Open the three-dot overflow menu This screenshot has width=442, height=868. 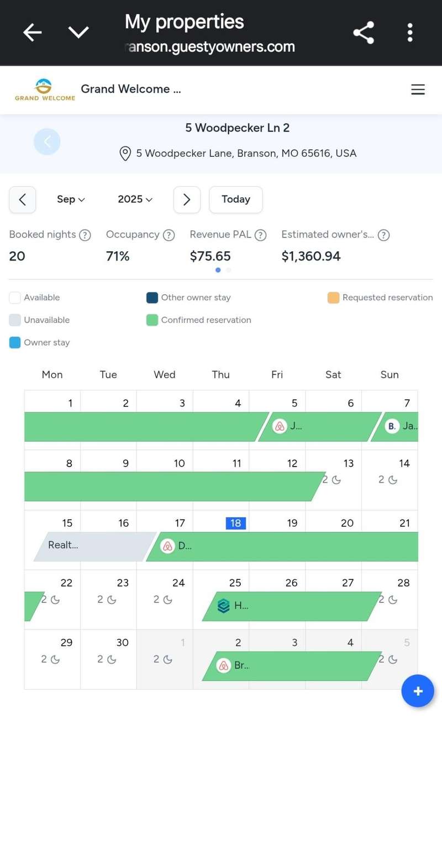(410, 33)
